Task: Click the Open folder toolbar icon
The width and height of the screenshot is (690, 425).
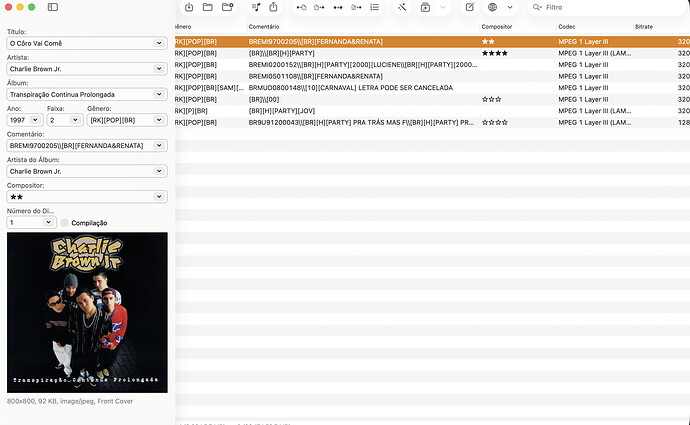Action: click(208, 7)
